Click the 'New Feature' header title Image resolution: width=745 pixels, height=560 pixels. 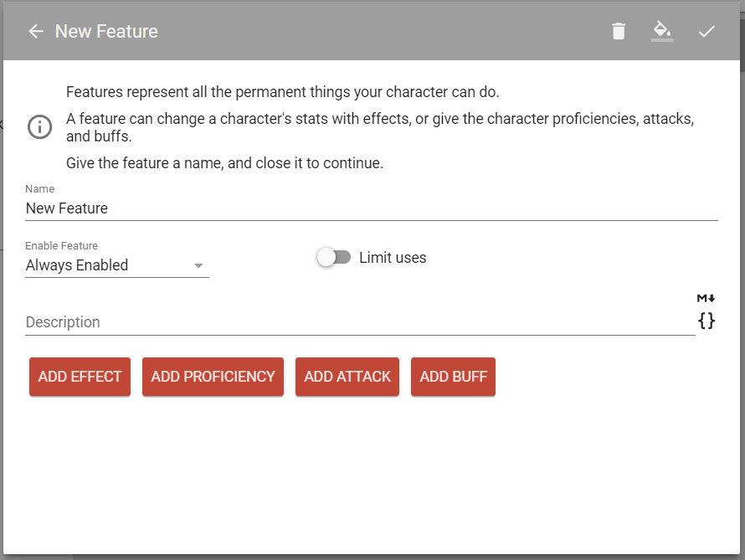pyautogui.click(x=106, y=32)
